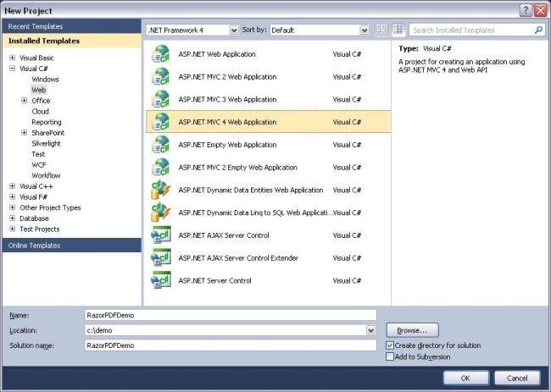Open the Recent Templates section

coord(72,26)
